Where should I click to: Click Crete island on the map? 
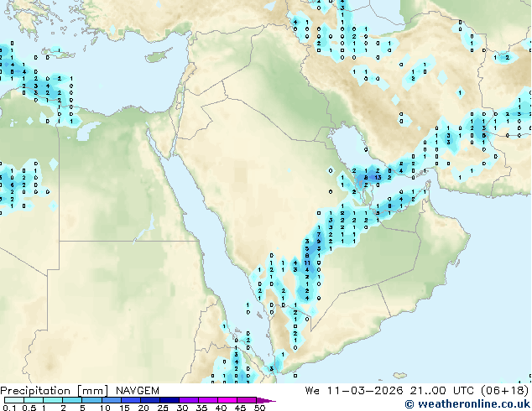click(x=59, y=52)
